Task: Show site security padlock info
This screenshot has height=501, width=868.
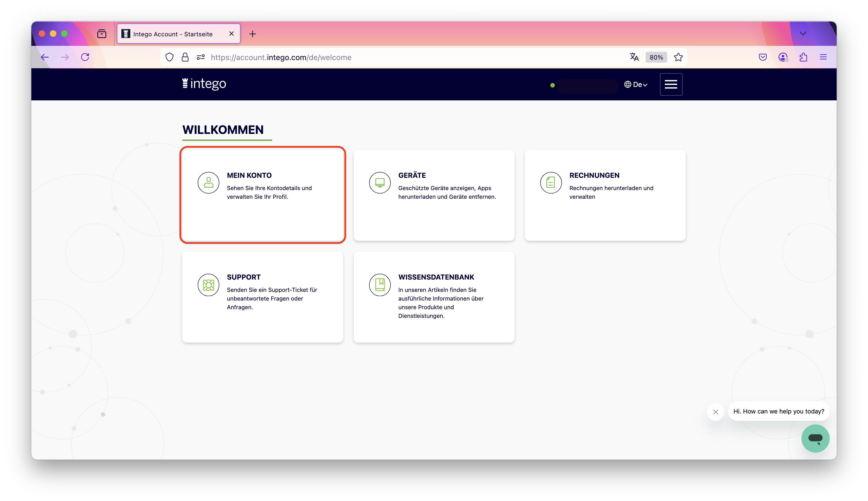Action: tap(185, 57)
